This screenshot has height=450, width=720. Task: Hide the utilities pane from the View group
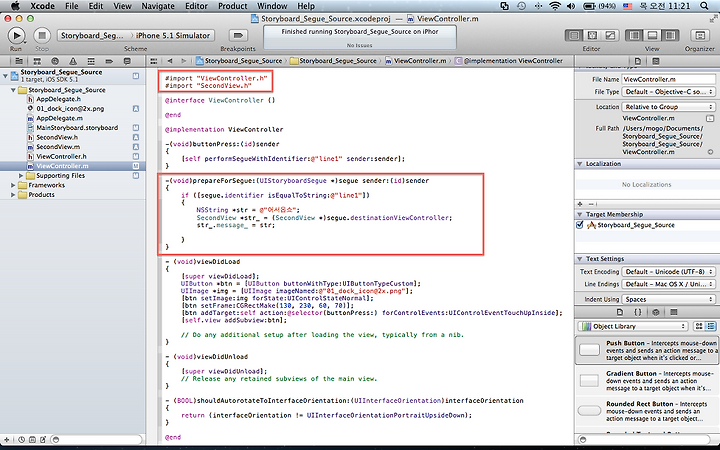click(x=670, y=35)
